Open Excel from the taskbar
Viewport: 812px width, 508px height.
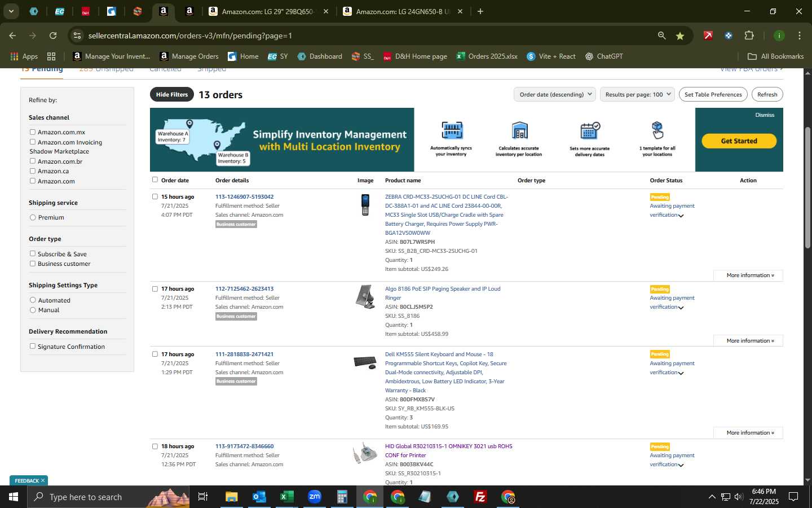tap(286, 497)
